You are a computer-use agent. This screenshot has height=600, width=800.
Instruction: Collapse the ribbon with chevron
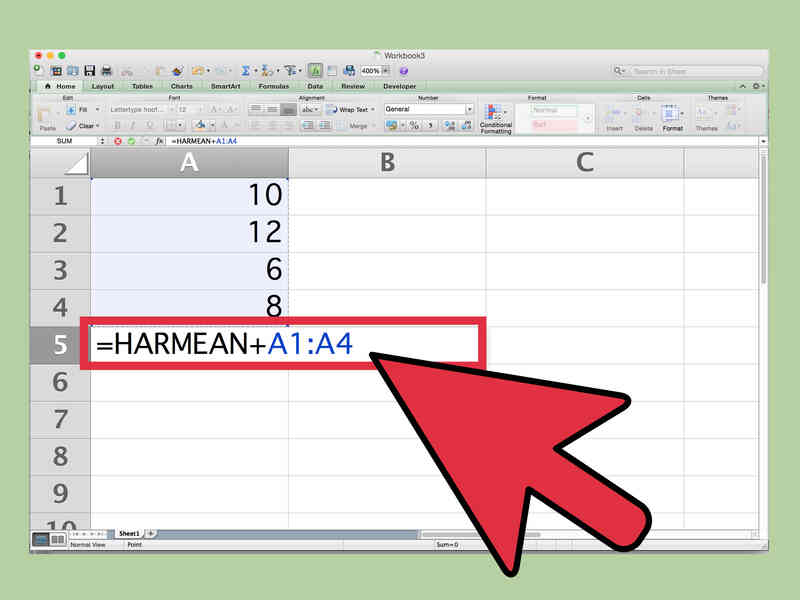pyautogui.click(x=742, y=86)
